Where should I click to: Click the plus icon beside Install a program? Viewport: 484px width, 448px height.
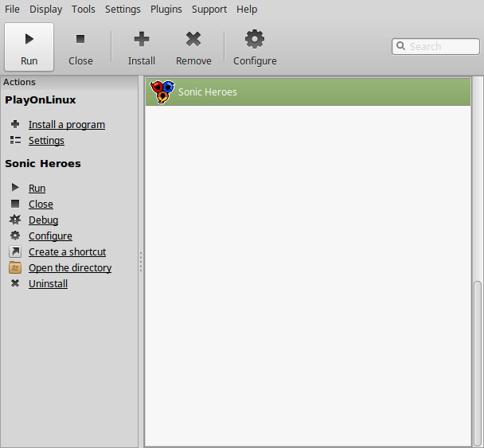[x=15, y=124]
